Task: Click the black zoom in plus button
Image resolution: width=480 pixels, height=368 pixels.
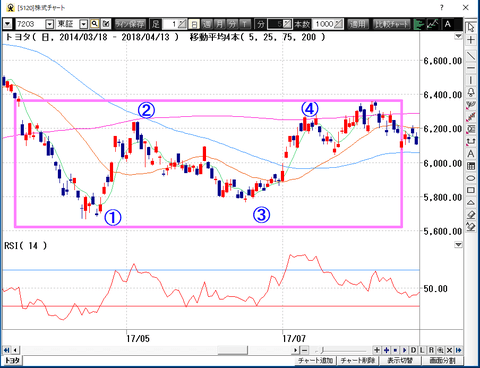Action: pos(377,350)
